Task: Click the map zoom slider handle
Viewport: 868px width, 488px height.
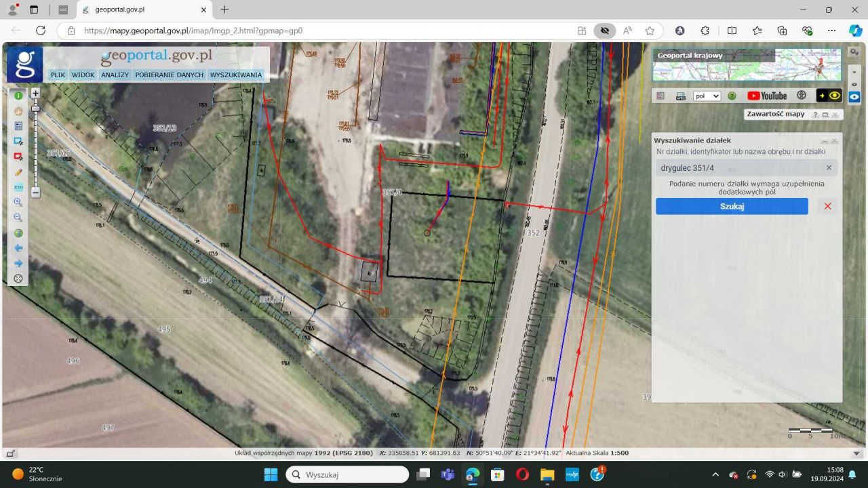Action: pos(36,108)
